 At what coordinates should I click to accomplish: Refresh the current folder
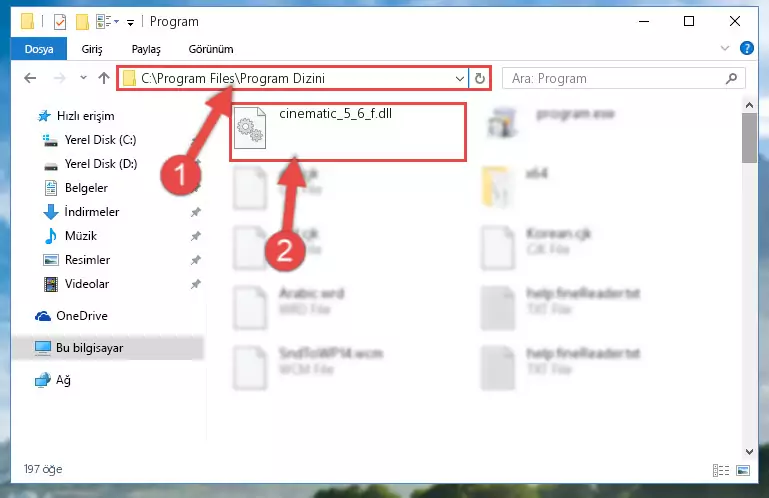pyautogui.click(x=480, y=79)
